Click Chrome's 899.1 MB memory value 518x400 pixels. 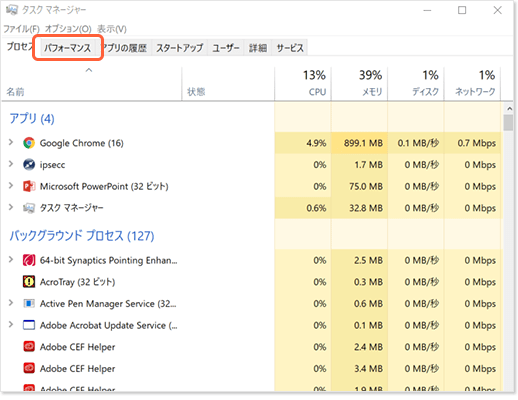click(x=363, y=143)
